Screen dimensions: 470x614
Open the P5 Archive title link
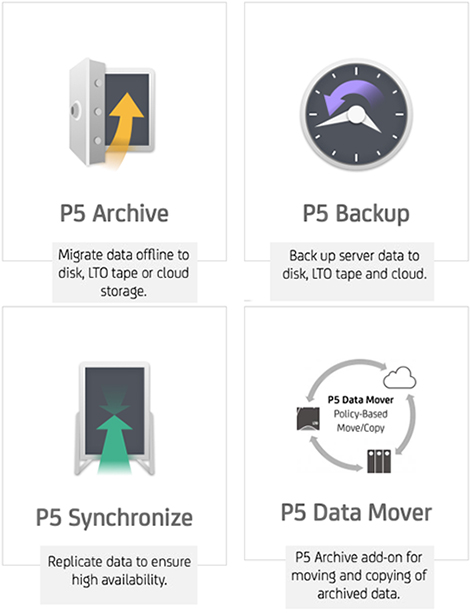114,213
